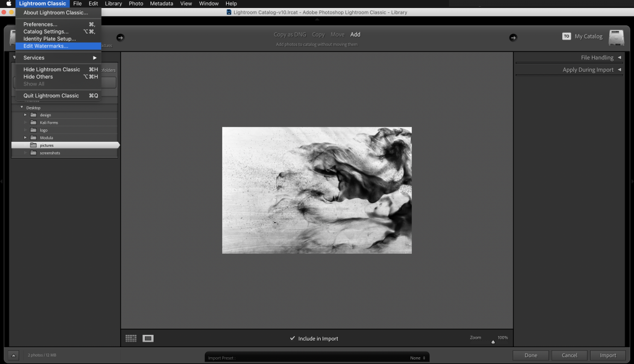Open the Services submenu arrow

[95, 58]
